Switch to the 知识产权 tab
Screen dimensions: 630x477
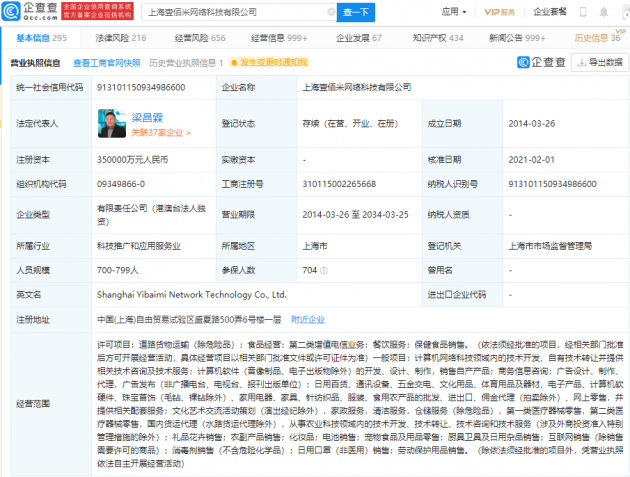point(438,38)
